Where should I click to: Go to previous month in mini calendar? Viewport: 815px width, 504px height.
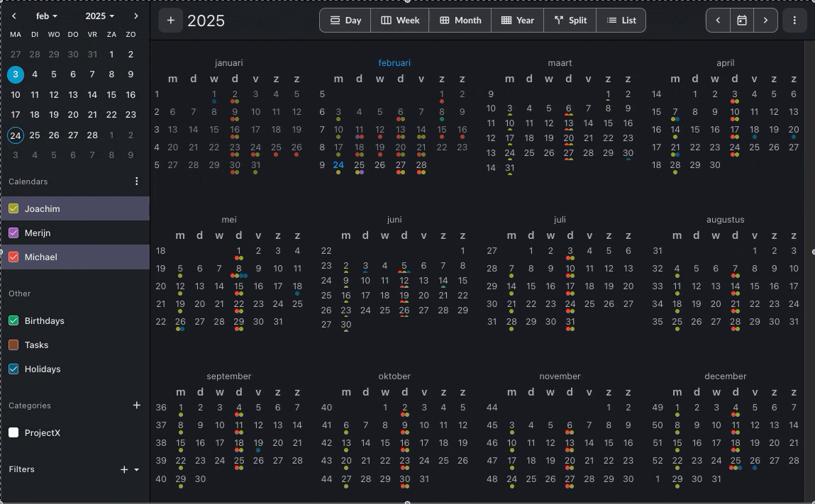pyautogui.click(x=13, y=16)
